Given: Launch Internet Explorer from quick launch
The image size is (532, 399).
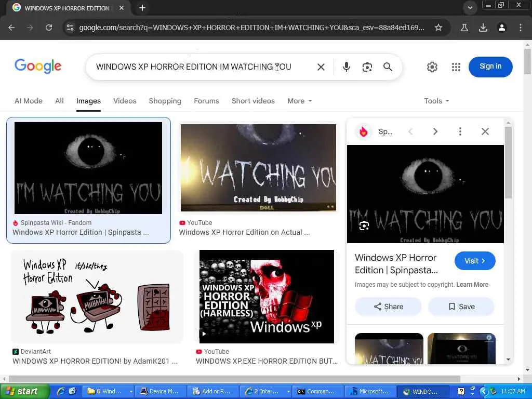Looking at the screenshot, I should pyautogui.click(x=61, y=391).
